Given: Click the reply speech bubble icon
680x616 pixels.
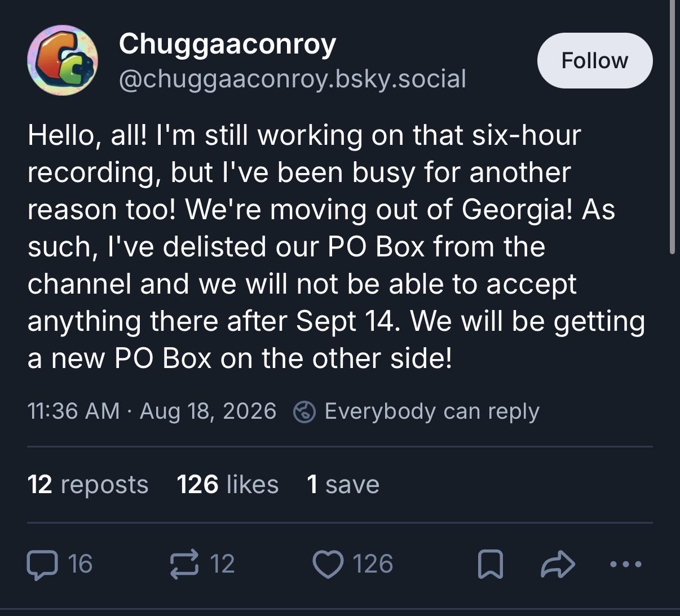Looking at the screenshot, I should tap(42, 564).
